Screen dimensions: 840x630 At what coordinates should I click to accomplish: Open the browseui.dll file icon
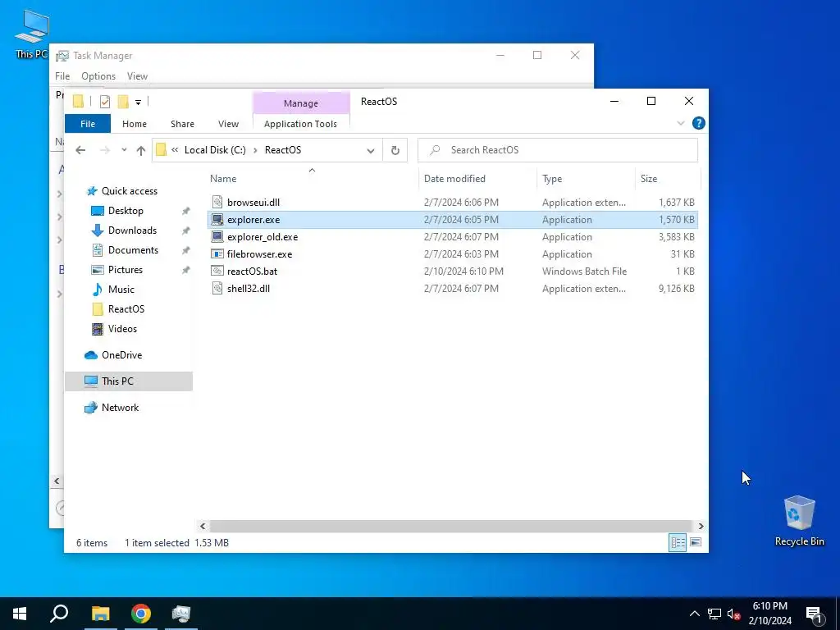click(217, 202)
